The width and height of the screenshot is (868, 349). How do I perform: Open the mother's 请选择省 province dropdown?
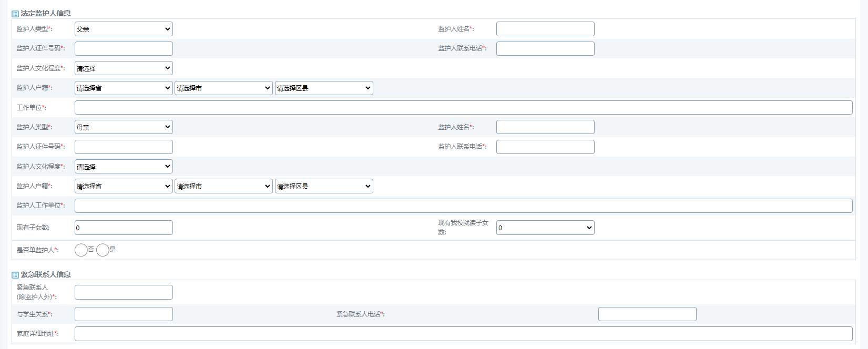coord(124,187)
